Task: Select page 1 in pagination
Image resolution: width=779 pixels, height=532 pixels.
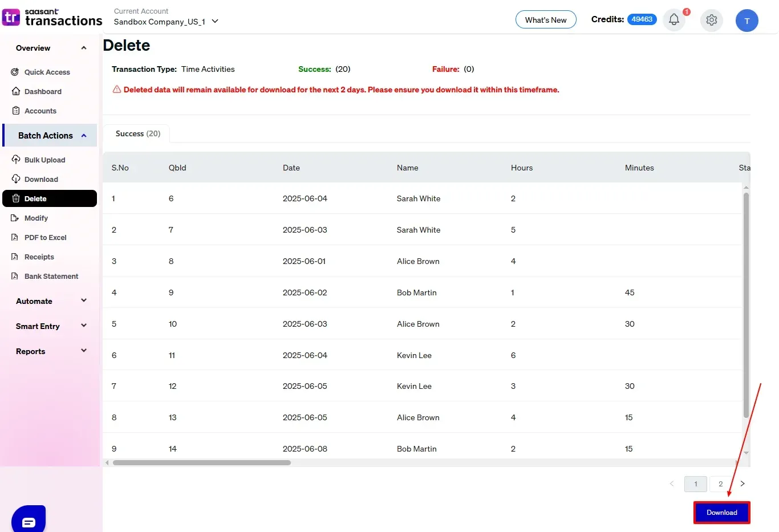Action: [x=696, y=484]
